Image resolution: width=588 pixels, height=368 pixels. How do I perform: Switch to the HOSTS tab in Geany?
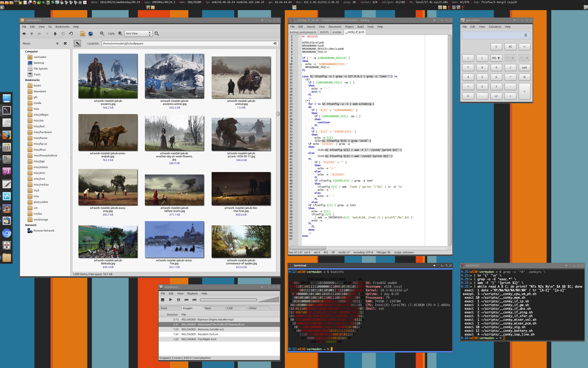(324, 32)
